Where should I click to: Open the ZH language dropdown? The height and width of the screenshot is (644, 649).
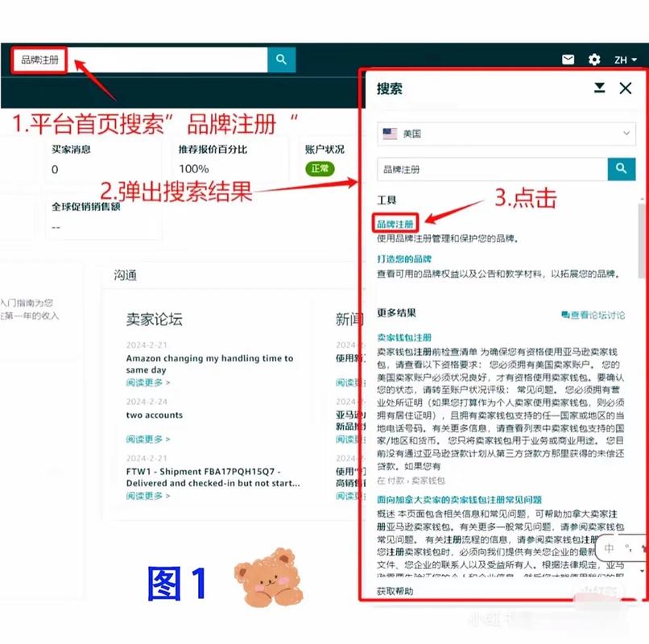coord(625,60)
